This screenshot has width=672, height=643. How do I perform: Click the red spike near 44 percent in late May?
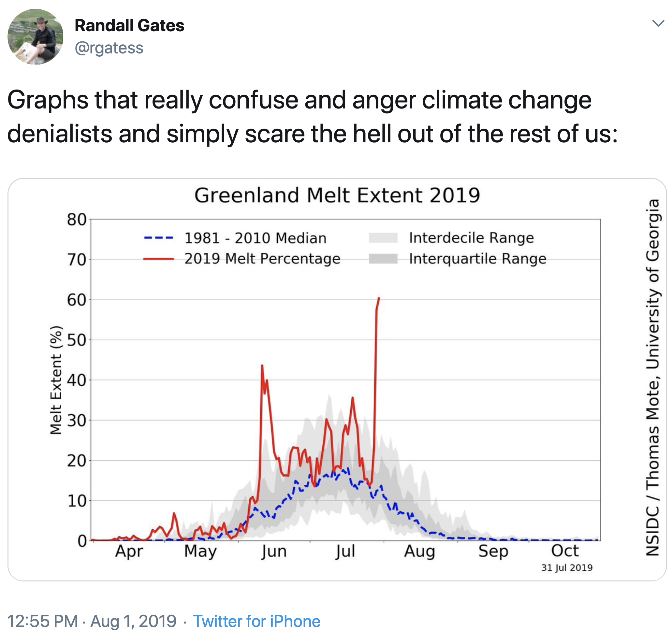click(x=262, y=366)
